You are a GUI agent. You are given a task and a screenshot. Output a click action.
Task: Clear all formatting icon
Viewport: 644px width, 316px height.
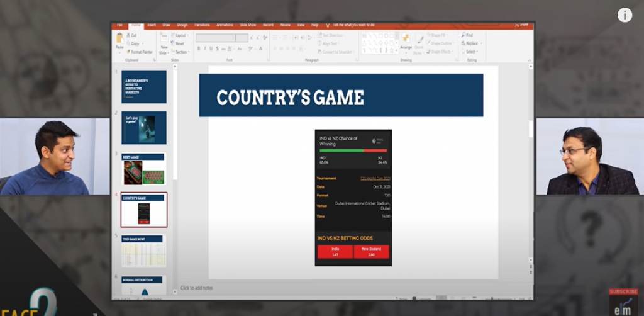[x=264, y=38]
